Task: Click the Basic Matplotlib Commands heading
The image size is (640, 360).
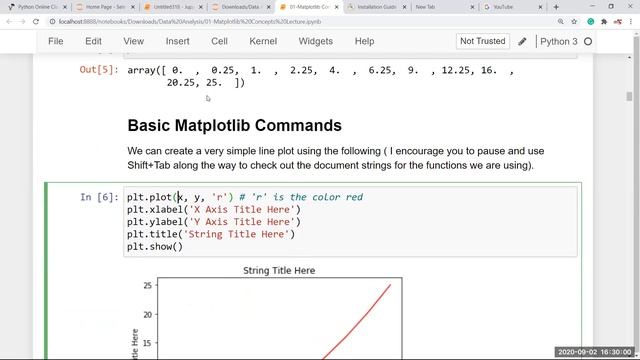Action: pyautogui.click(x=234, y=125)
